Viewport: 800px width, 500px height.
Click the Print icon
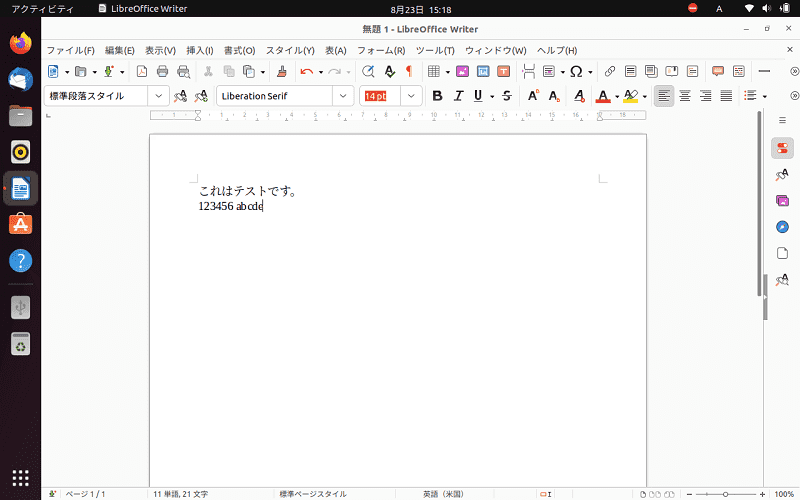click(162, 71)
